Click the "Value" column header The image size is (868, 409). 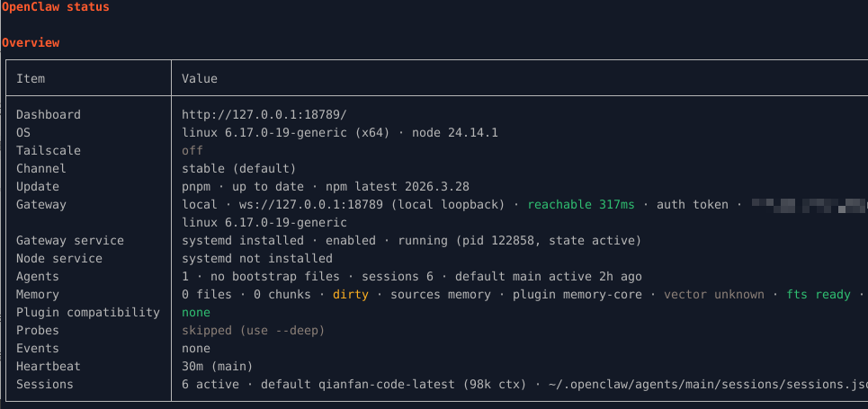(x=200, y=78)
